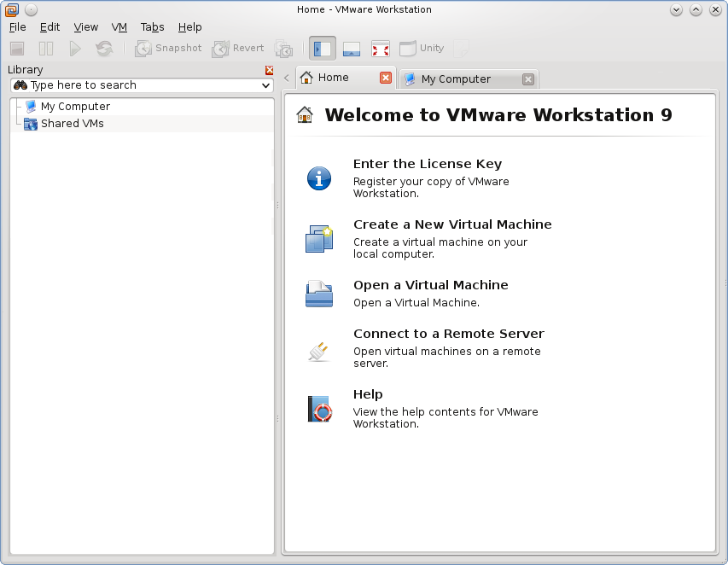Click the binoculars search icon

click(19, 85)
